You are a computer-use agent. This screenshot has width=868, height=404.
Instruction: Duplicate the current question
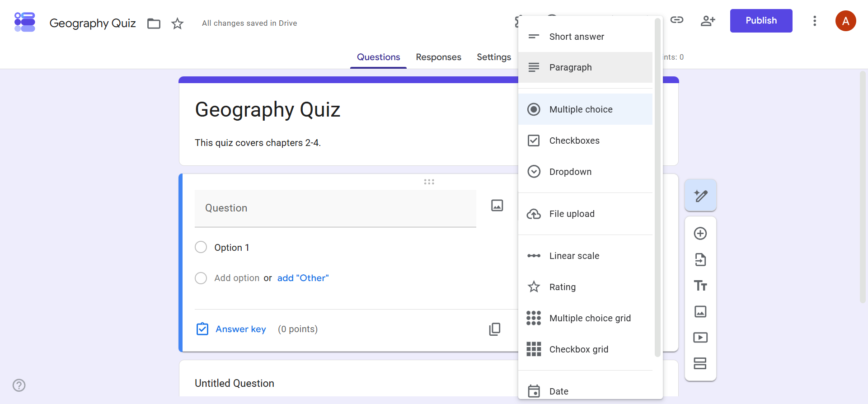point(495,329)
